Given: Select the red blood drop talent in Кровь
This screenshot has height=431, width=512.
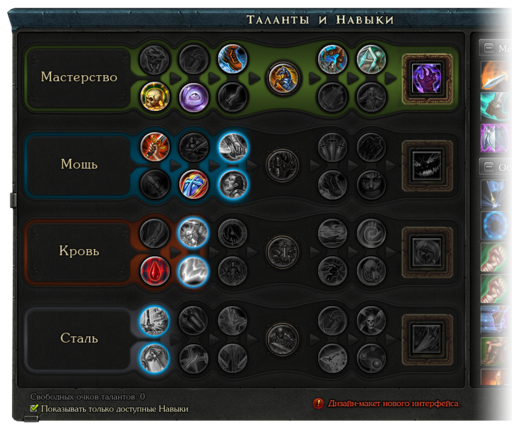Looking at the screenshot, I should pyautogui.click(x=155, y=271).
